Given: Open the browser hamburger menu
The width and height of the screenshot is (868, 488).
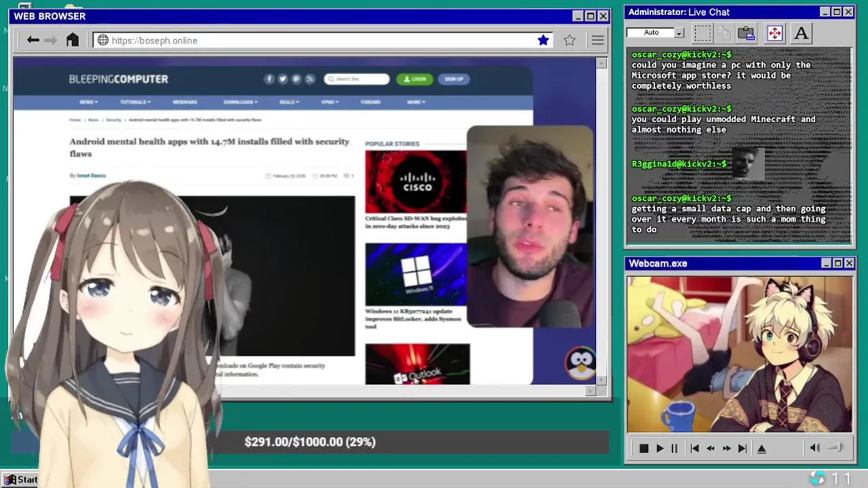Looking at the screenshot, I should pos(597,40).
